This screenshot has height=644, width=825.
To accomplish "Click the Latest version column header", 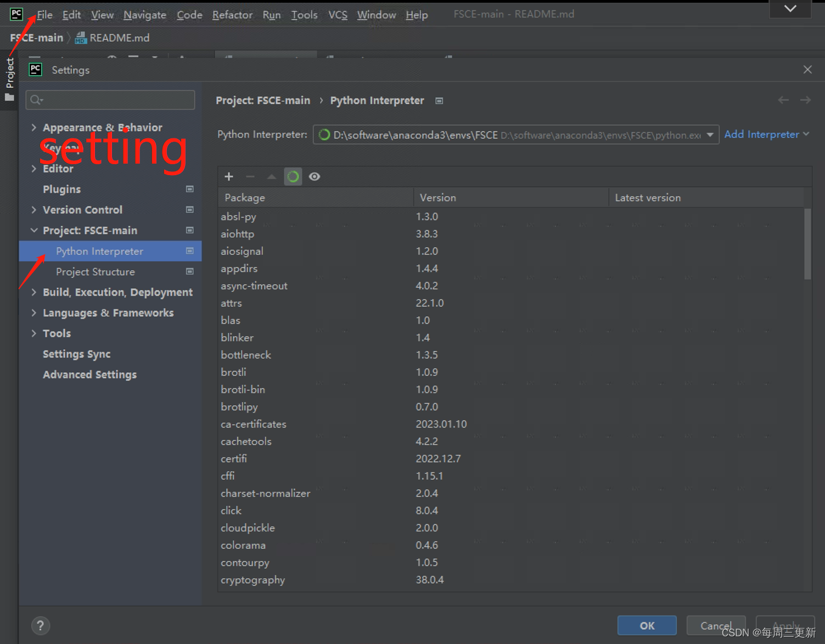I will pos(706,198).
